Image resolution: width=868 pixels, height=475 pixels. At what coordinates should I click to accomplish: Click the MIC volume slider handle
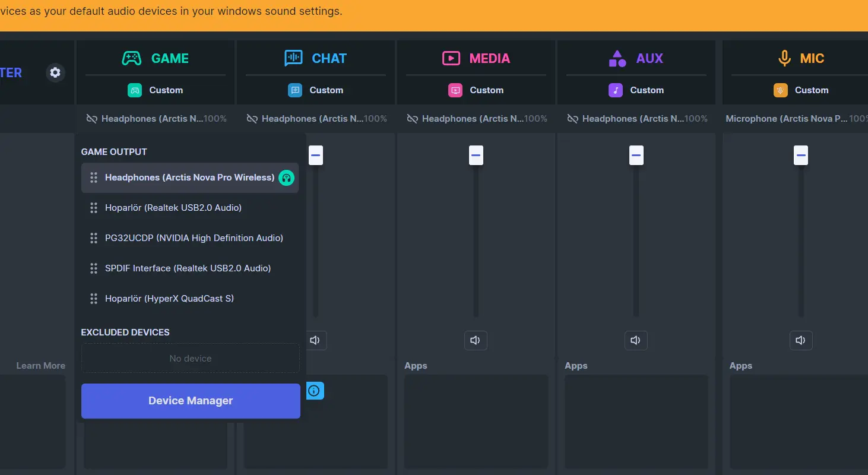(801, 156)
